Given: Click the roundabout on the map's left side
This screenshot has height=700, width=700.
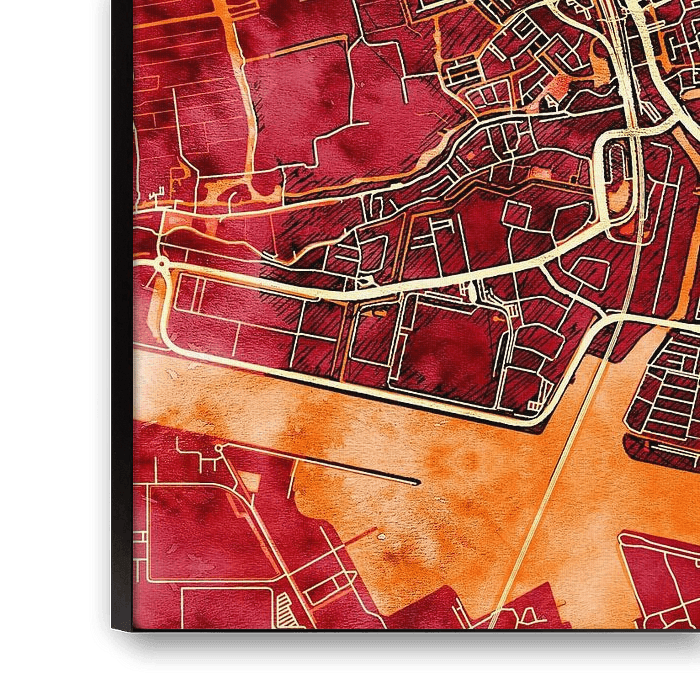Looking at the screenshot, I should click(160, 264).
